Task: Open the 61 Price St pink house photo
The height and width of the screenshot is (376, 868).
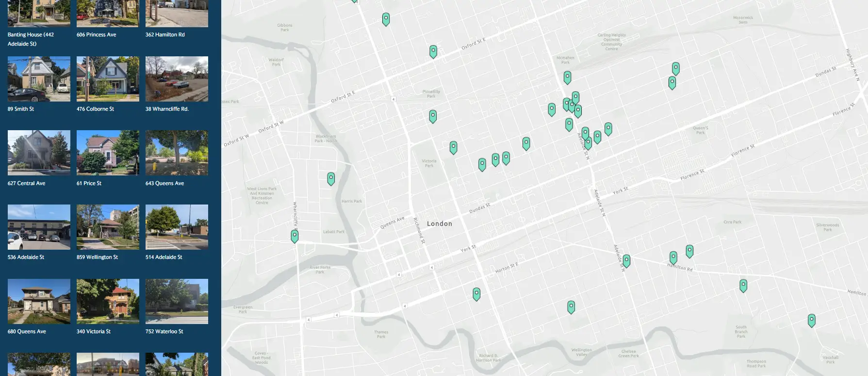Action: point(108,153)
